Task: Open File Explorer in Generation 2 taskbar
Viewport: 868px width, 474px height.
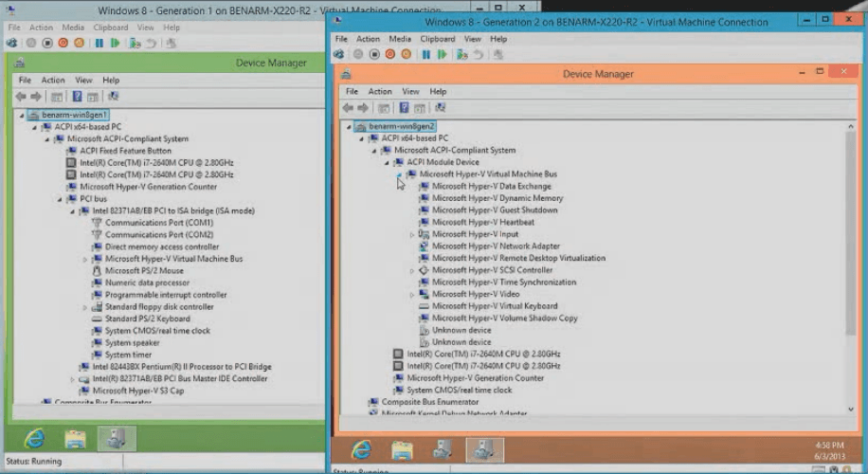Action: pyautogui.click(x=402, y=450)
